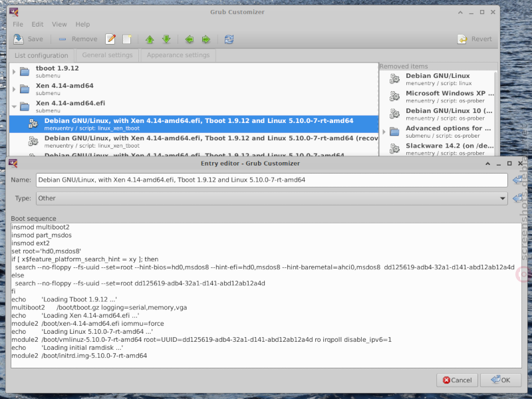This screenshot has width=532, height=399.
Task: Select removed item Debian GNU/Linux 10
Action: click(438, 114)
